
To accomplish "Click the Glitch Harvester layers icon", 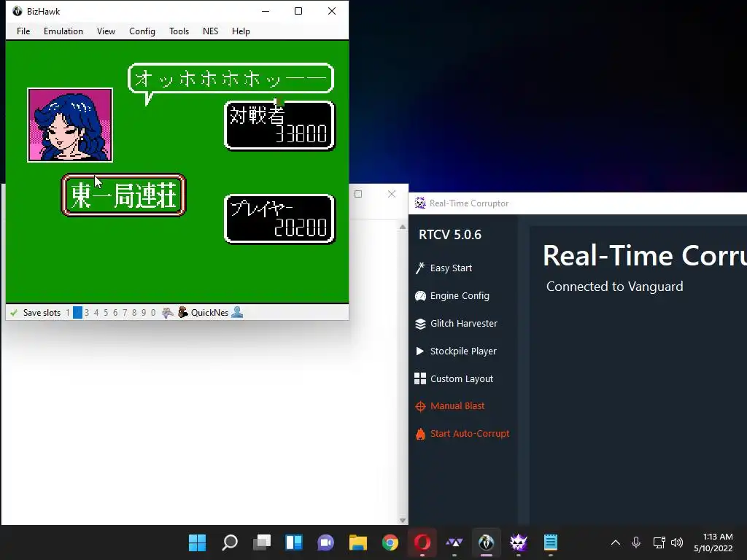I will tap(420, 324).
